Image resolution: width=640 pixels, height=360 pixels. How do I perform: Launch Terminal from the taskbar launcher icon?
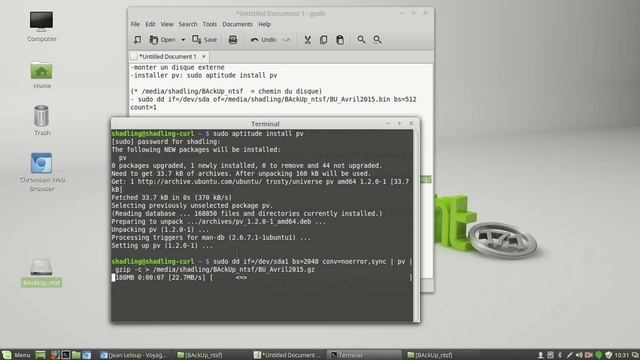click(x=65, y=355)
